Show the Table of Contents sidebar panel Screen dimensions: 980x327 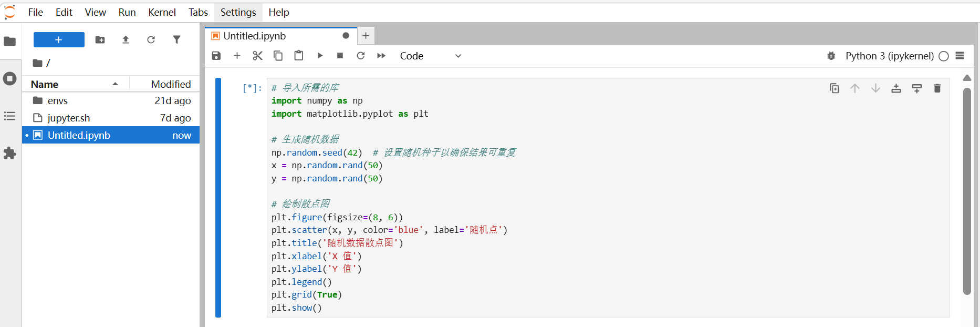(10, 116)
